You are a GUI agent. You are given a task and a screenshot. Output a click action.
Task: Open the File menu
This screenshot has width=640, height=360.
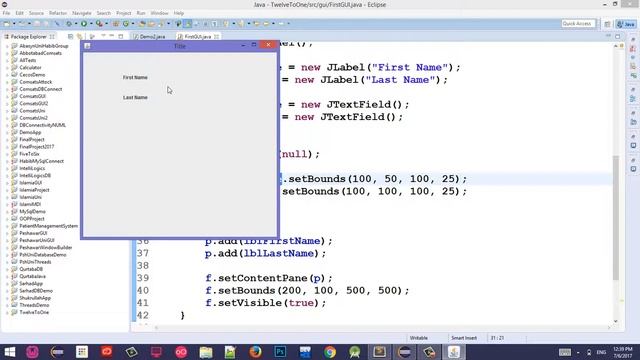6,13
